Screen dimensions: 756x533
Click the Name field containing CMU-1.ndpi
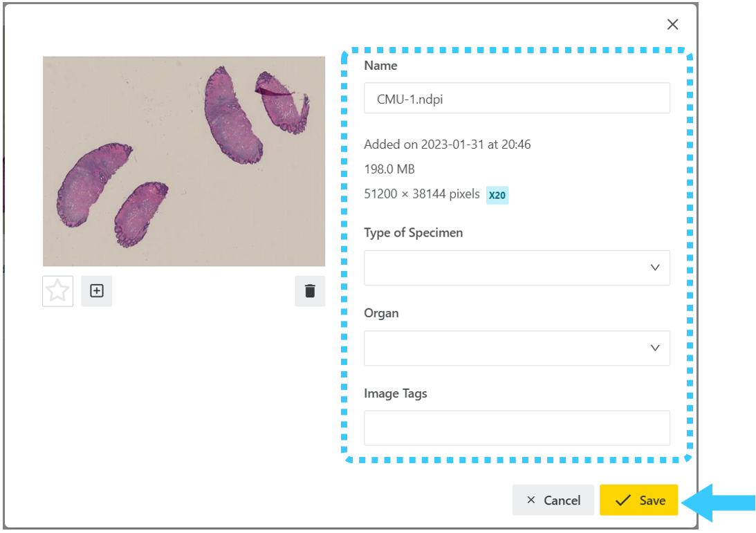pyautogui.click(x=517, y=98)
